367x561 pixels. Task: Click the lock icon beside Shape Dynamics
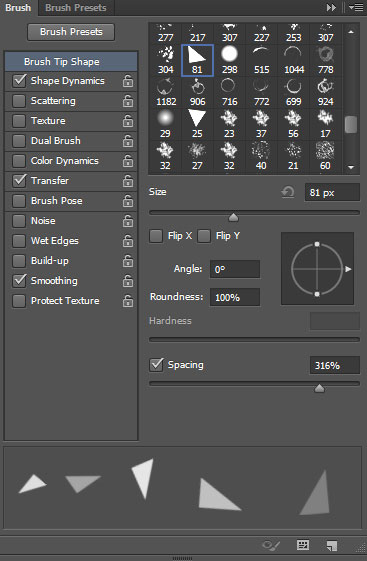[x=127, y=81]
